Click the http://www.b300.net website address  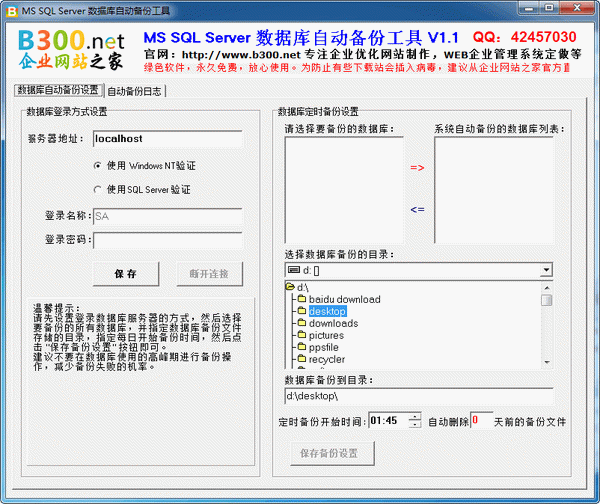click(241, 55)
